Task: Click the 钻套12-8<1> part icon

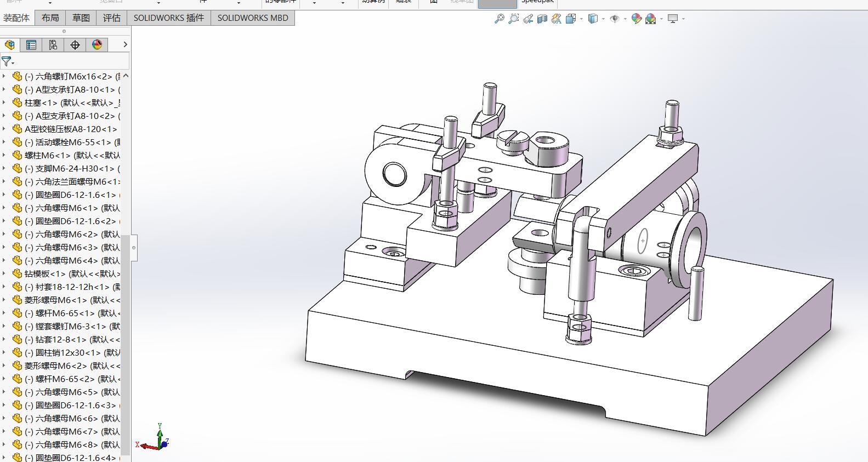Action: (x=17, y=340)
